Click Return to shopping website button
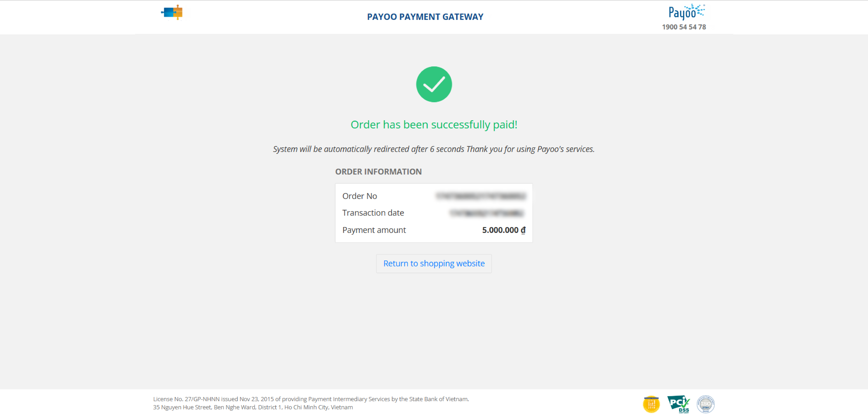Image resolution: width=868 pixels, height=417 pixels. pyautogui.click(x=434, y=263)
